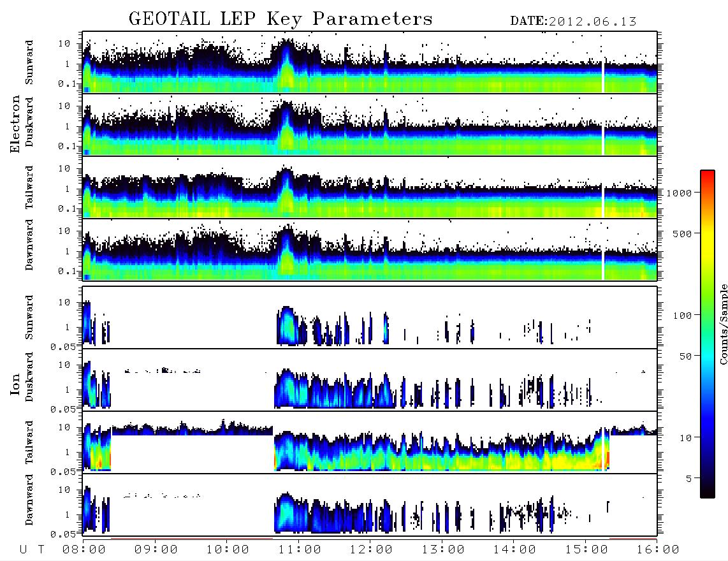The image size is (728, 561).
Task: Click the "10:00" time tick label
Action: [228, 550]
